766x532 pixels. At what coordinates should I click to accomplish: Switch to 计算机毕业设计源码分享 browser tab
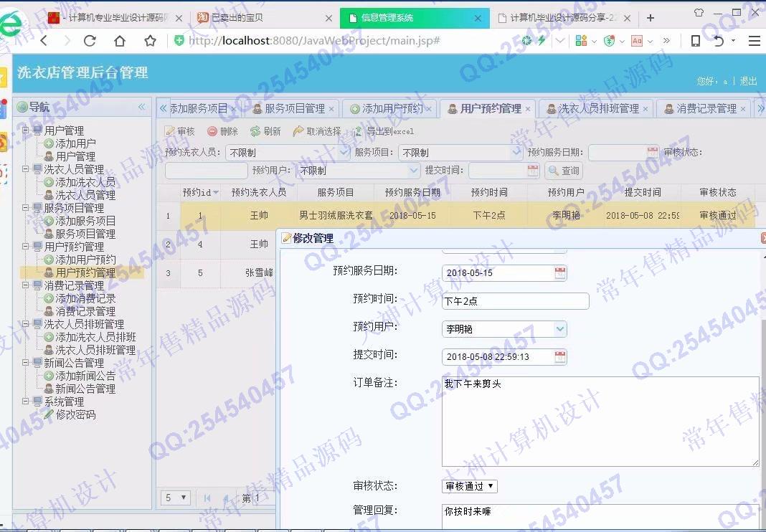coord(563,18)
